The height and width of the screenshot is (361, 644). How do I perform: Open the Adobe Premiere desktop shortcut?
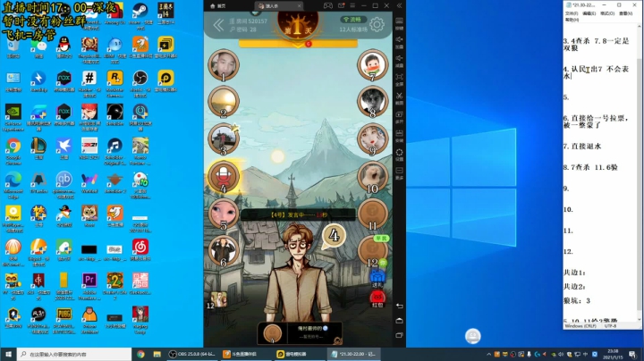(x=89, y=286)
